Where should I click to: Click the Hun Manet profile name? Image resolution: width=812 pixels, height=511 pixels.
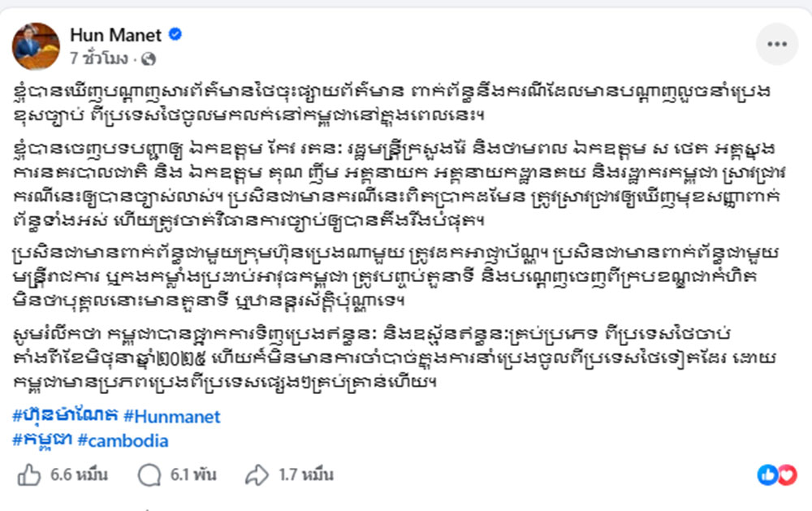(x=116, y=35)
